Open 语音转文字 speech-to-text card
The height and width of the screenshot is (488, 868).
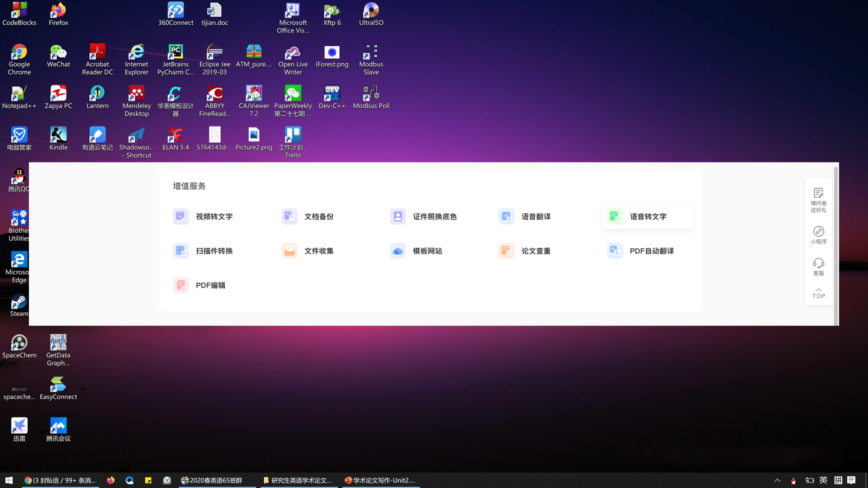(647, 216)
